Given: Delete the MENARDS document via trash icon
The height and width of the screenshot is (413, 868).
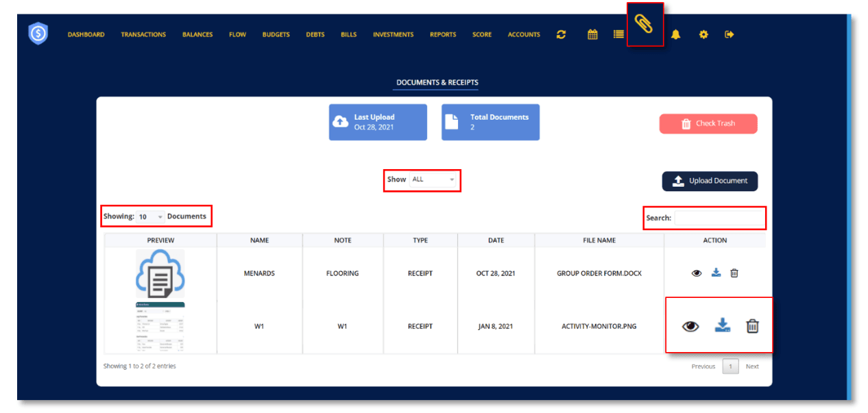Looking at the screenshot, I should [x=734, y=273].
